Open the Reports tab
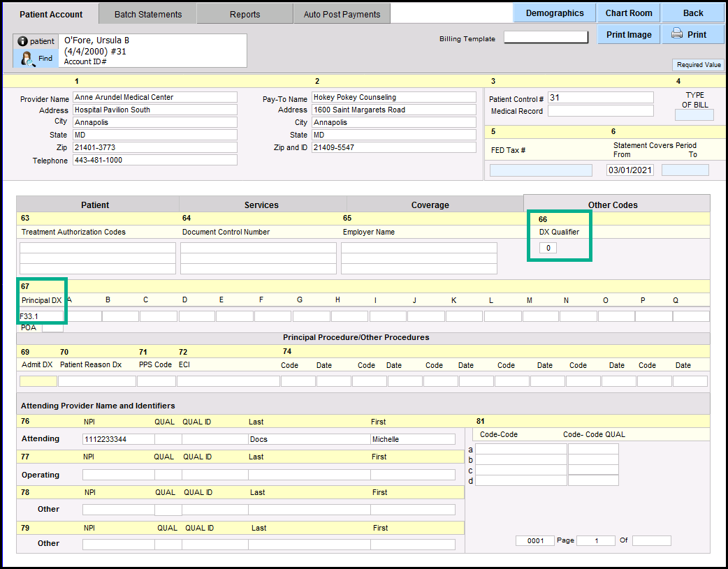This screenshot has width=728, height=569. click(245, 14)
